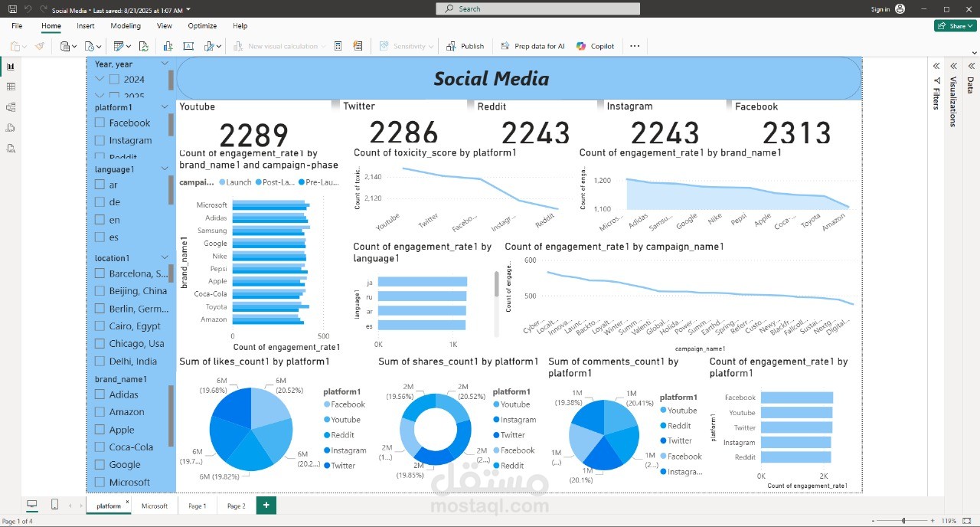This screenshot has width=980, height=527.
Task: Click the Sign in link
Action: click(880, 9)
